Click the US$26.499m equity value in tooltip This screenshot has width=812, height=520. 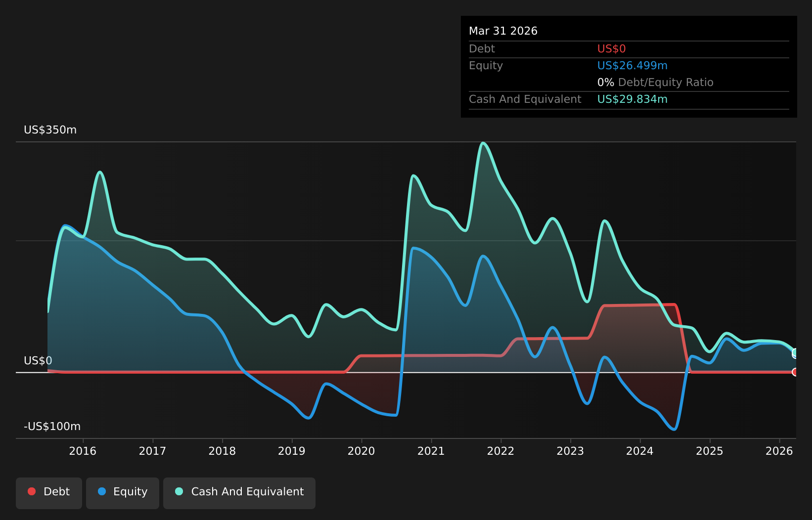tap(632, 66)
